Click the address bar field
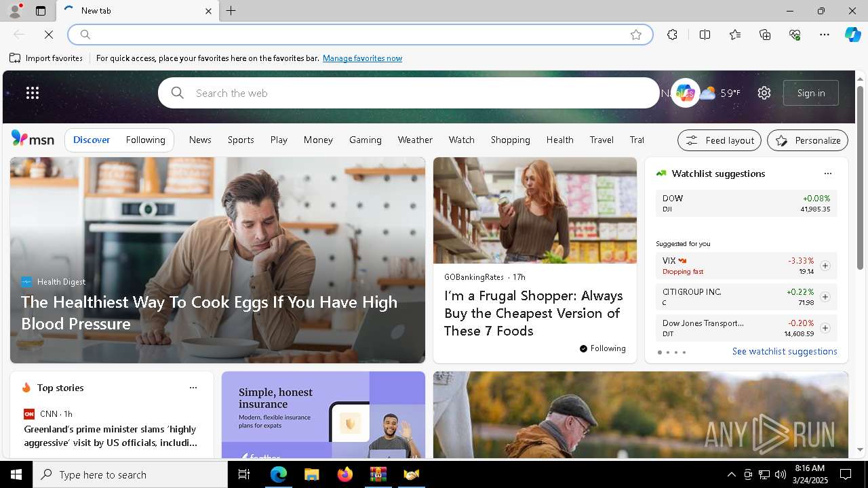The width and height of the screenshot is (868, 488). pos(359,35)
